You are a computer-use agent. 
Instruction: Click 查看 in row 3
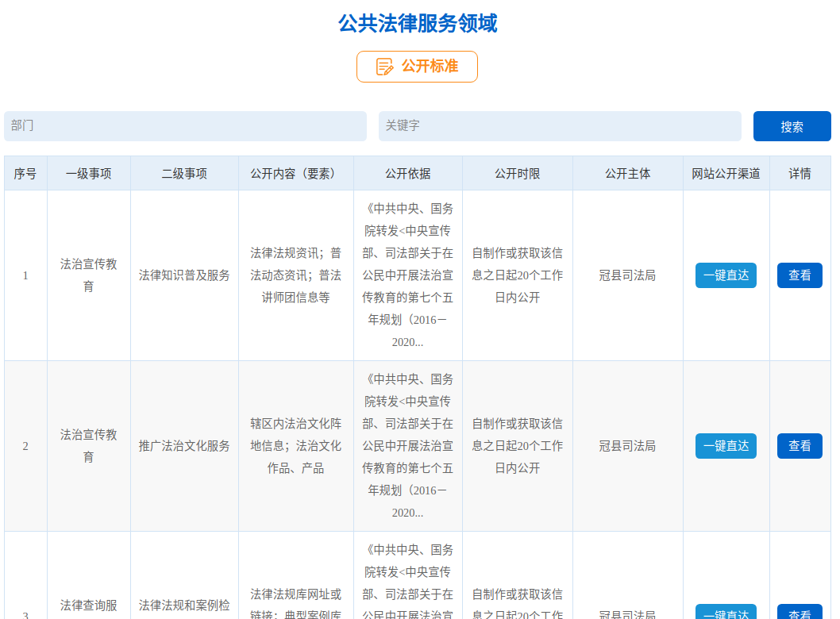coord(800,612)
